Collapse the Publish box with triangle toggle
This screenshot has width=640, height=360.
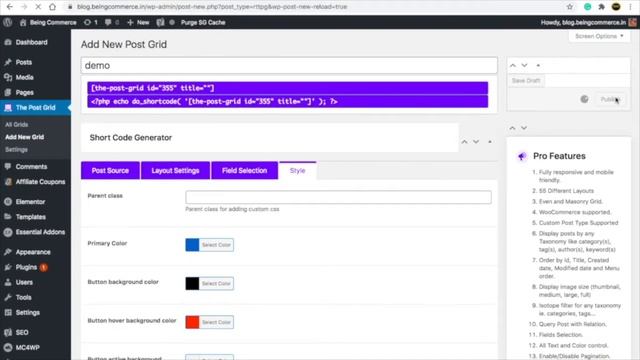pyautogui.click(x=538, y=65)
